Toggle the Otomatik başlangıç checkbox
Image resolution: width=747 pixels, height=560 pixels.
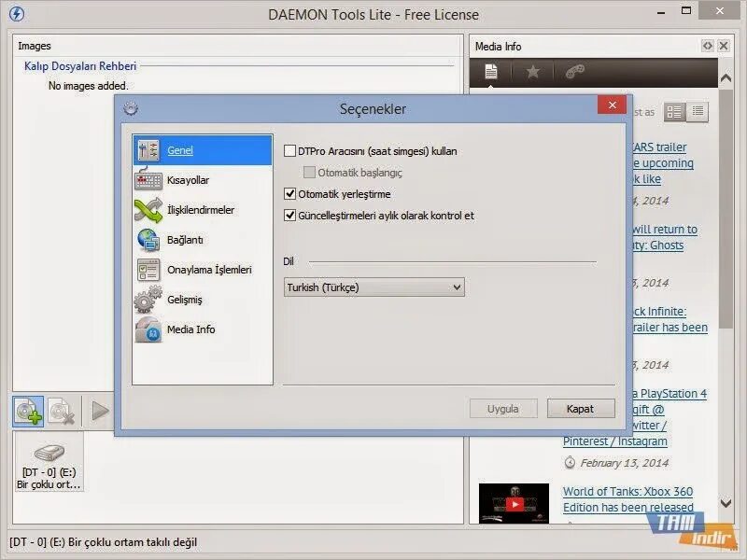click(309, 173)
